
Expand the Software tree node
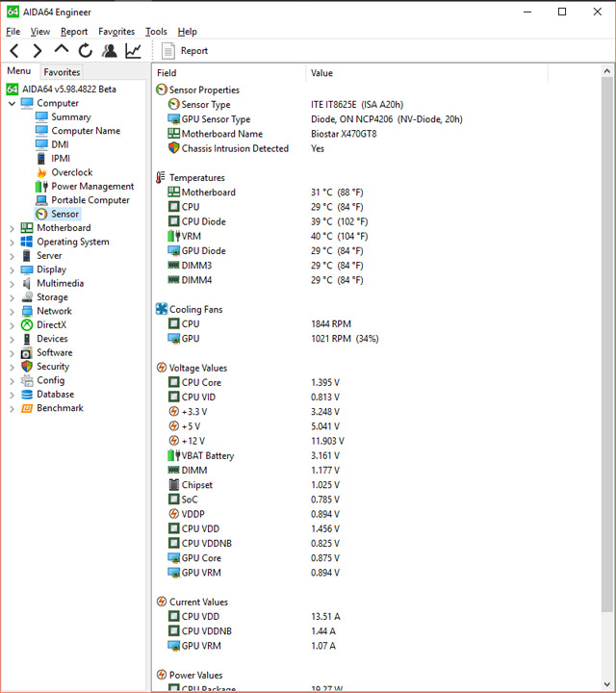(x=12, y=352)
